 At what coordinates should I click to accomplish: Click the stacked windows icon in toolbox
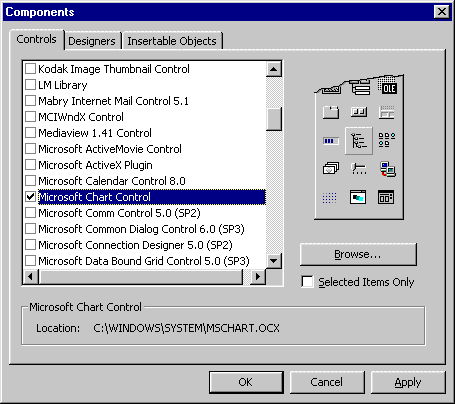tap(331, 168)
